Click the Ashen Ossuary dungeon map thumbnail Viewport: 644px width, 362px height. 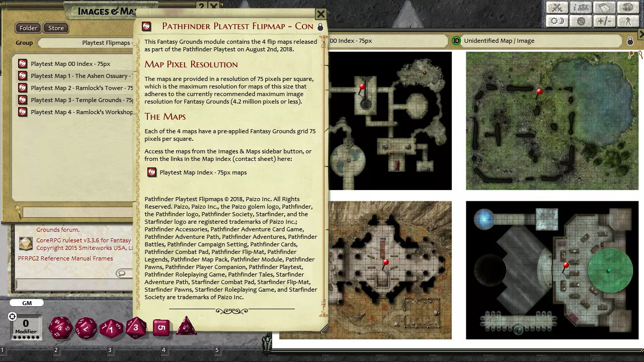[x=390, y=121]
